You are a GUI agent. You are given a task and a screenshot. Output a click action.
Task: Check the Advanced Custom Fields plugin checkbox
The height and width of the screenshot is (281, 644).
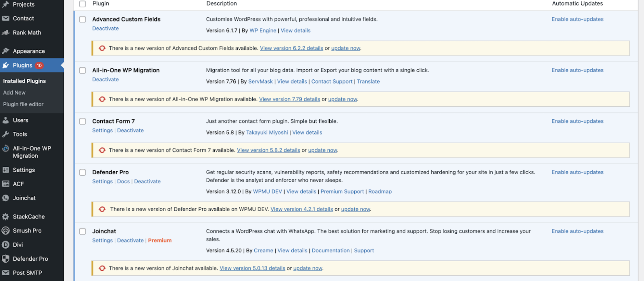pos(82,19)
